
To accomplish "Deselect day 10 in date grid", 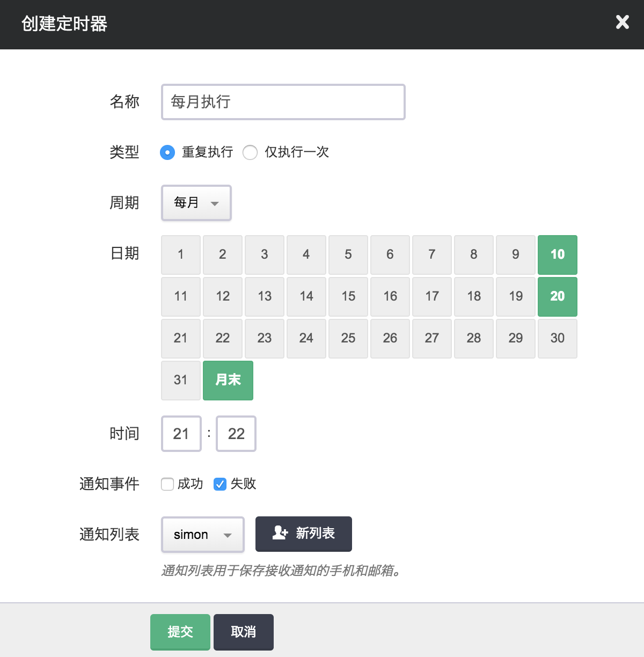I will coord(557,254).
